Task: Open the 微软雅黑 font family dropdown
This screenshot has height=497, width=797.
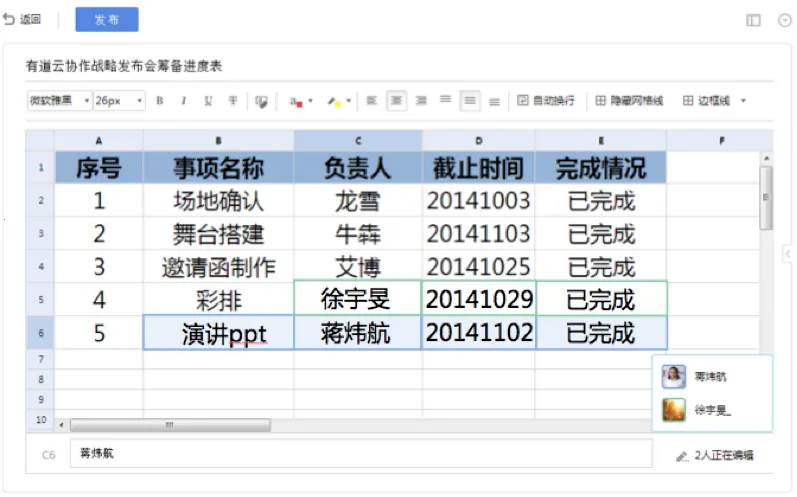Action: (x=59, y=101)
